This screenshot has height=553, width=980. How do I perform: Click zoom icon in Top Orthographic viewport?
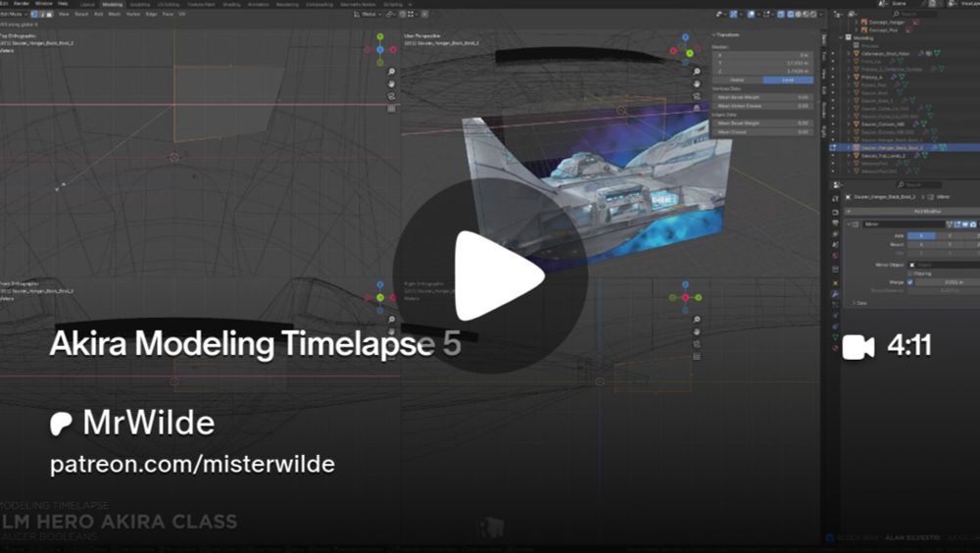click(391, 72)
